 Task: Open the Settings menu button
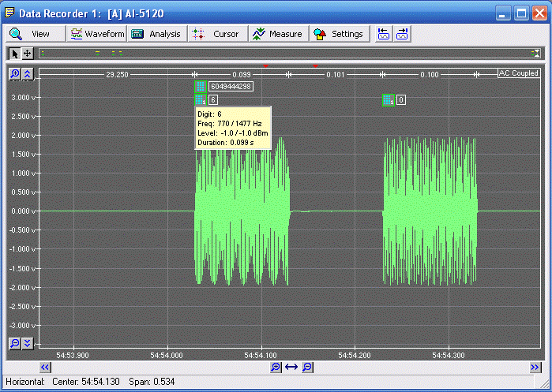point(340,34)
